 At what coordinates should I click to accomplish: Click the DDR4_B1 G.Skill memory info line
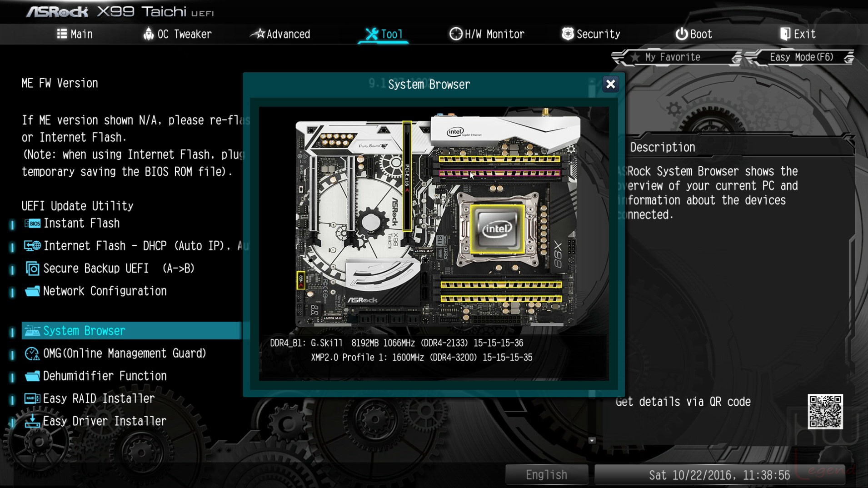point(396,343)
